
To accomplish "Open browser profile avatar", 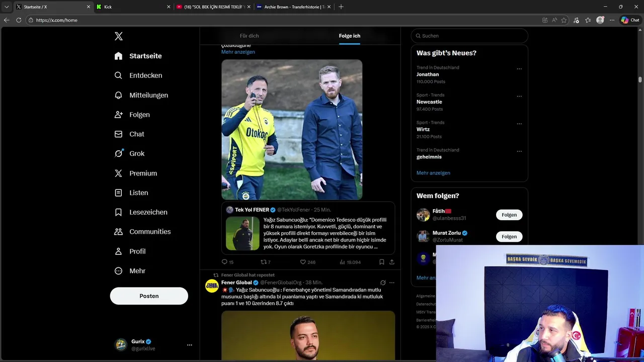I will tap(600, 20).
